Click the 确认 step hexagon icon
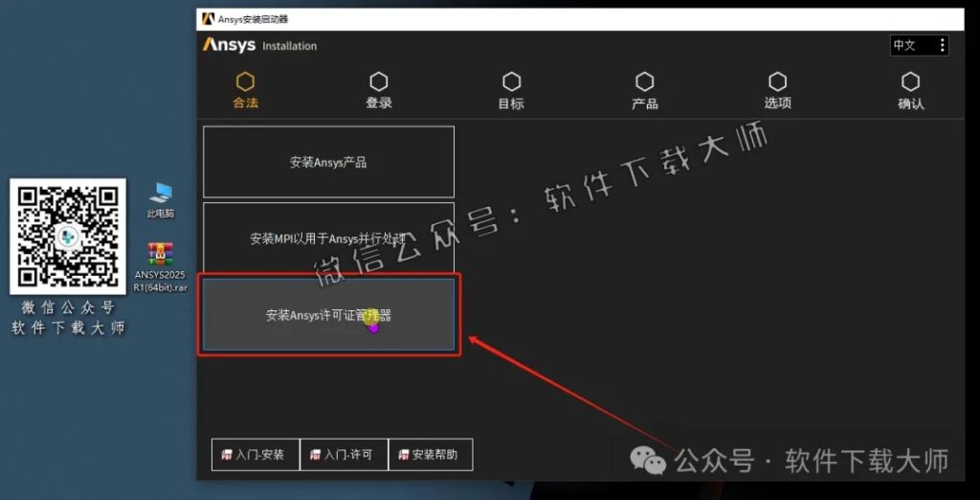980x500 pixels. tap(911, 81)
